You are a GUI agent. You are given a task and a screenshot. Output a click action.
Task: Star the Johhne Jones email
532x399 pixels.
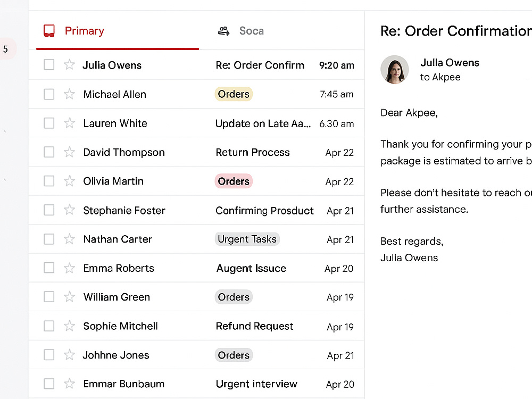pos(69,354)
